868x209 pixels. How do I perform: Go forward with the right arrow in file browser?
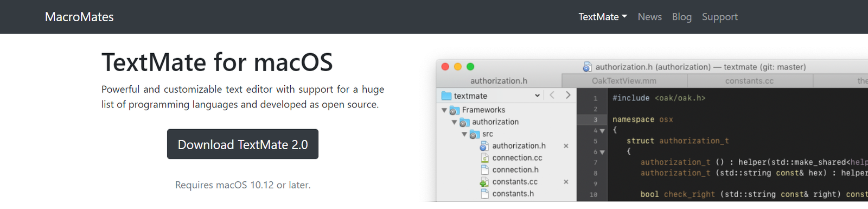click(568, 95)
